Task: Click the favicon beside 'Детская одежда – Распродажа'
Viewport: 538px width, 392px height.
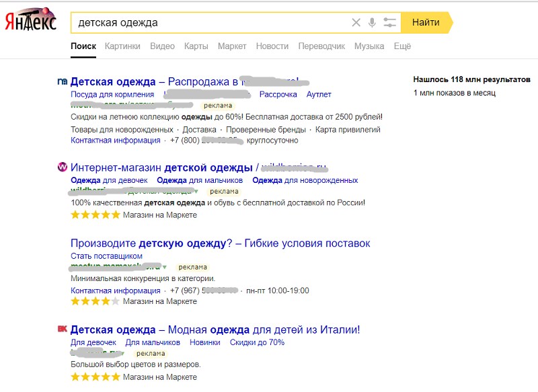Action: pos(62,81)
